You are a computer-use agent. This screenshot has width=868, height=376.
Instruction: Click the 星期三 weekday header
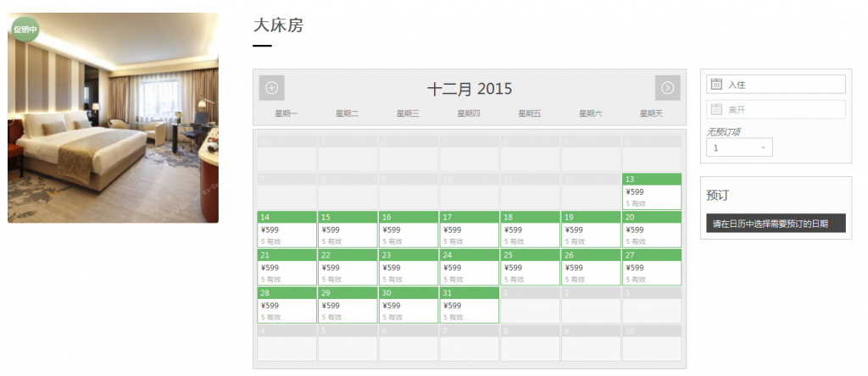point(408,113)
